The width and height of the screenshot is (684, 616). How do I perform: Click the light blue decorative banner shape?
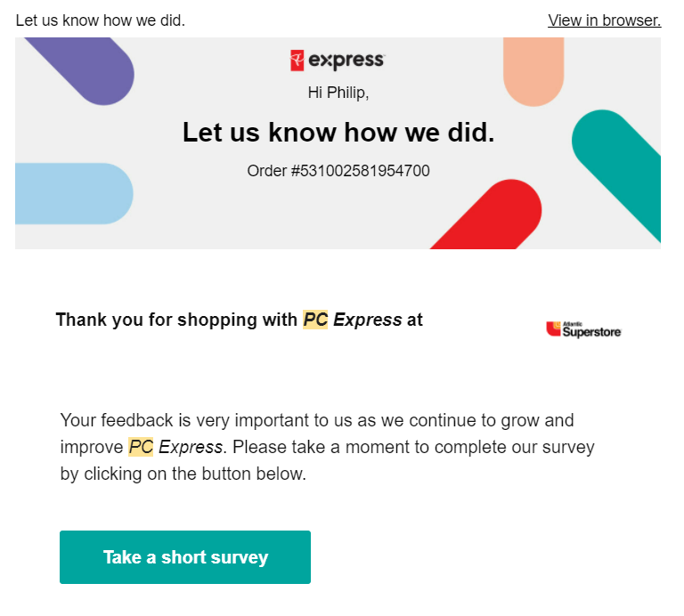(73, 193)
